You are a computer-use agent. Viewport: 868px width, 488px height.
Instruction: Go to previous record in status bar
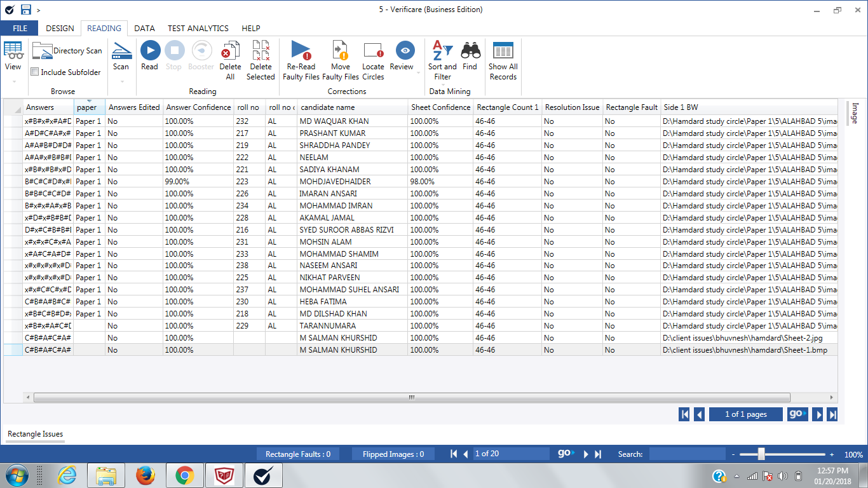[466, 454]
